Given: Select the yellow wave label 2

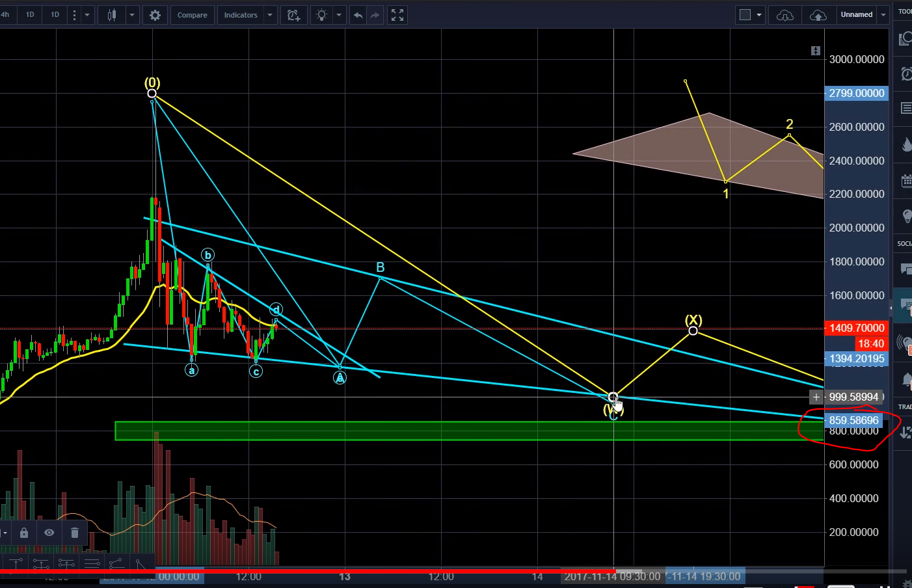Looking at the screenshot, I should coord(789,124).
